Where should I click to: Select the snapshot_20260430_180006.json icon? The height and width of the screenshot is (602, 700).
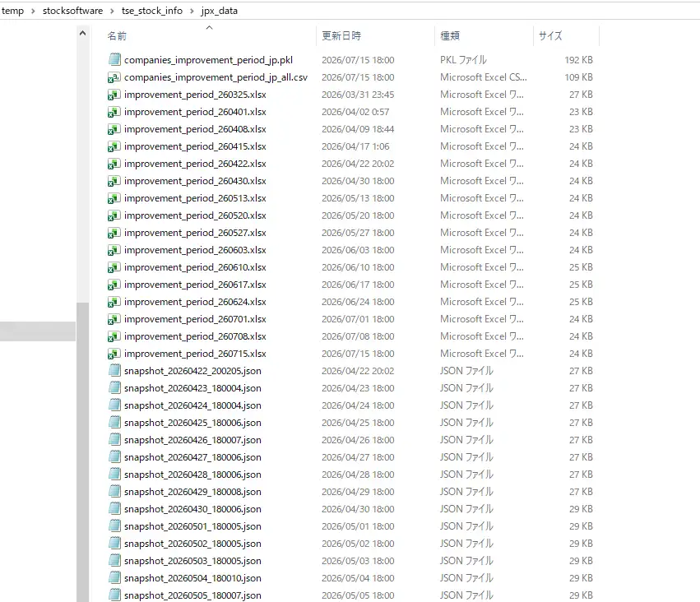click(x=114, y=509)
